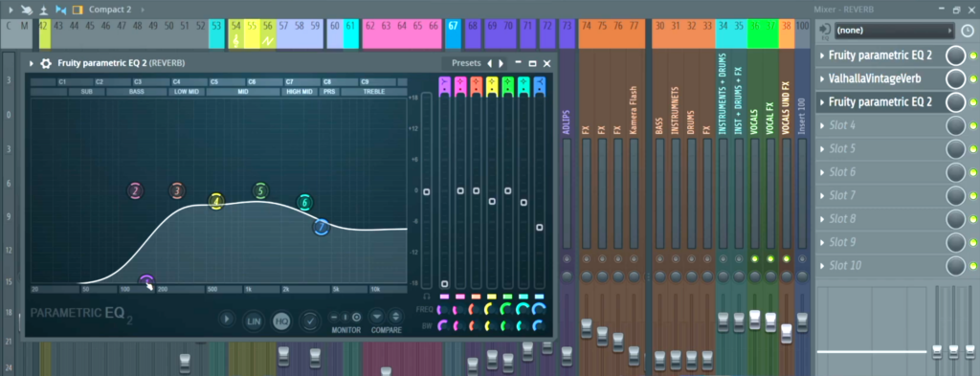Select mixer track 67

[x=453, y=26]
